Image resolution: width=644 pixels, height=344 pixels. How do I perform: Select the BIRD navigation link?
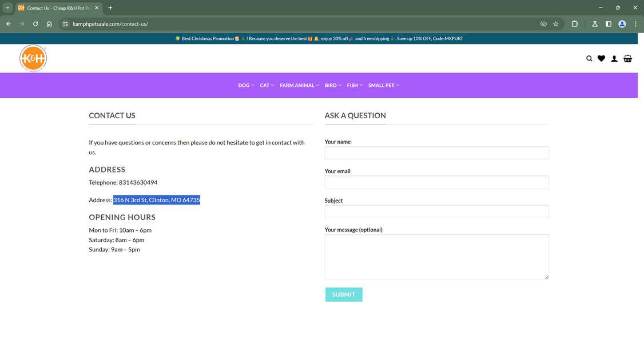point(330,85)
